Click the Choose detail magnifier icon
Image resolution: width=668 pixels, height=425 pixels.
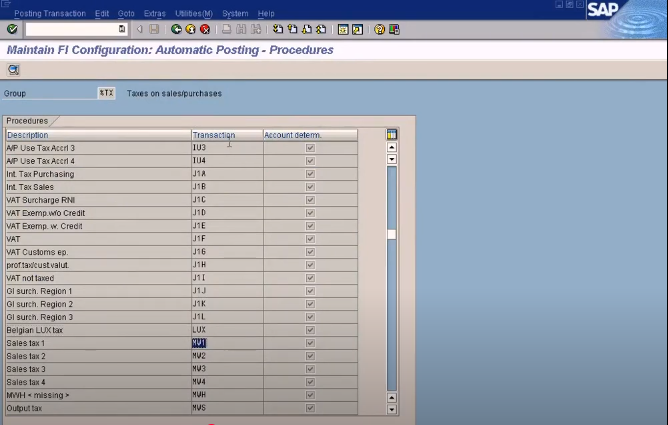tap(13, 69)
